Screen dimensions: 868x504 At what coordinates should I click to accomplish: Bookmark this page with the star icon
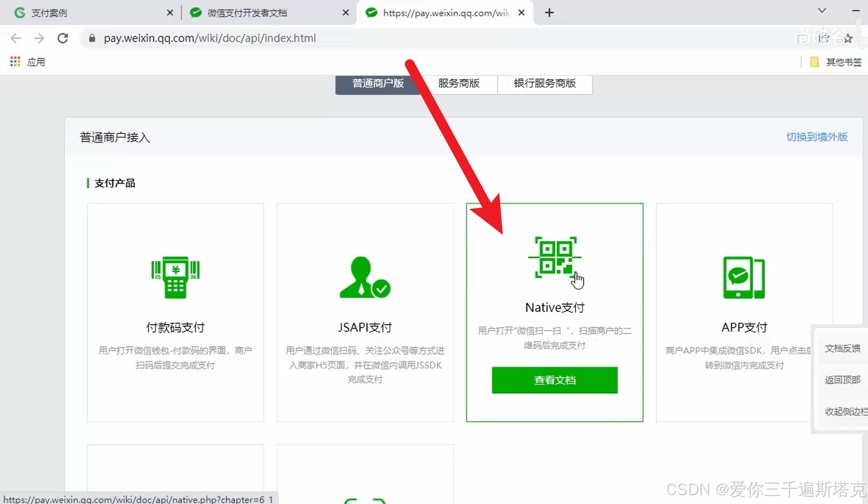848,38
